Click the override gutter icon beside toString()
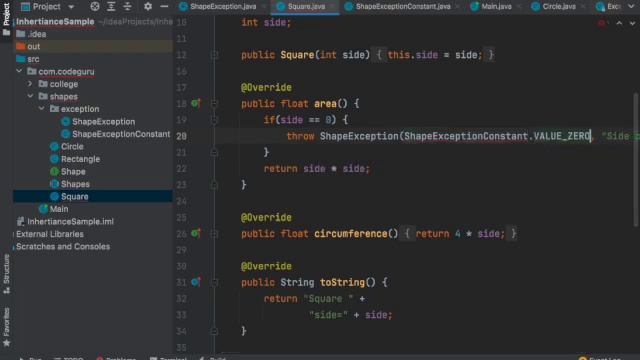The height and width of the screenshot is (360, 640). (x=196, y=282)
